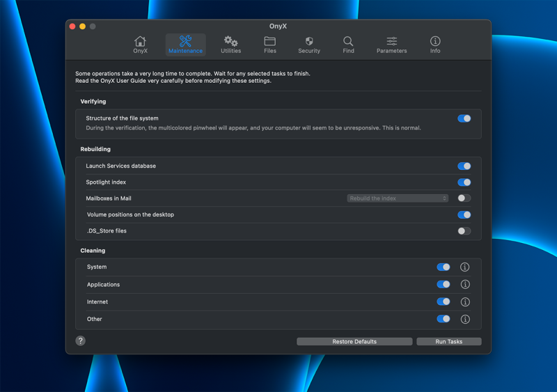Turn off Spotlight index rebuilding
This screenshot has height=392, width=557.
coord(464,182)
